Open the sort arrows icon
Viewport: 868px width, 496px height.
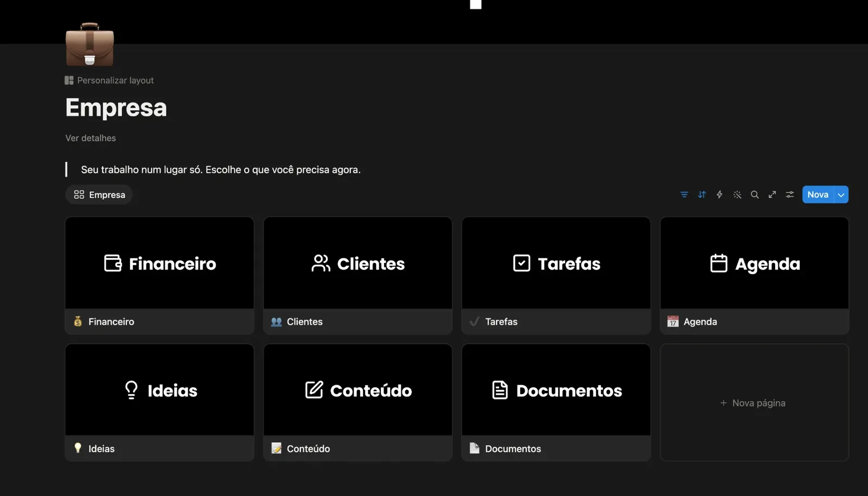702,195
